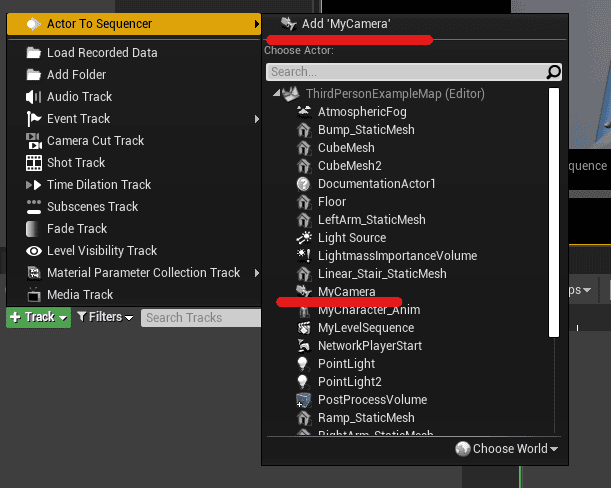Click the Light Source actor icon
The image size is (611, 488).
click(304, 238)
